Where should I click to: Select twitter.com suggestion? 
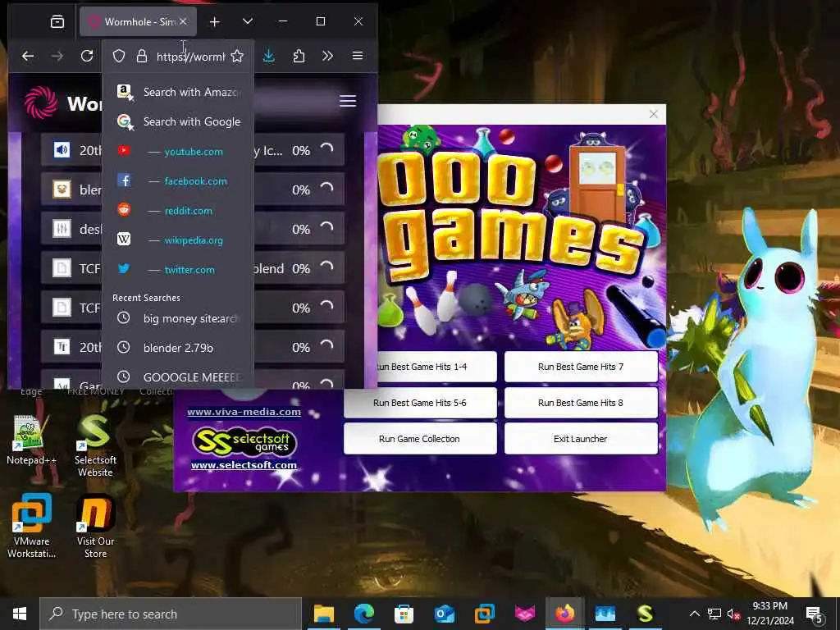click(178, 269)
